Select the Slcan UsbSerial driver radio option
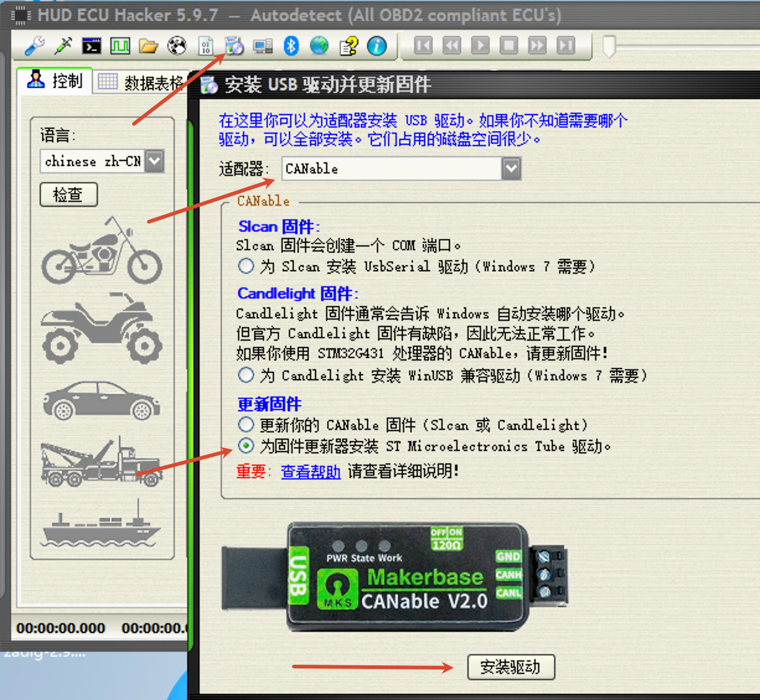760x700 pixels. [246, 266]
